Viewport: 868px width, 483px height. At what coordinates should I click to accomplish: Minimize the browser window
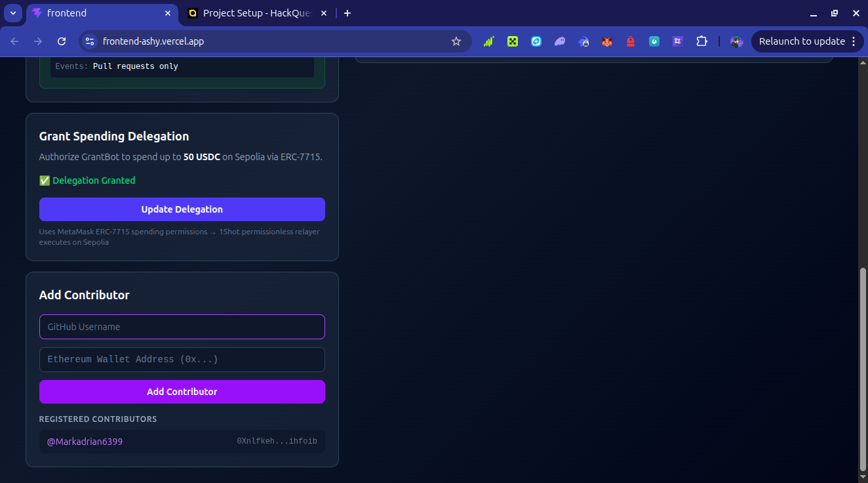point(814,13)
